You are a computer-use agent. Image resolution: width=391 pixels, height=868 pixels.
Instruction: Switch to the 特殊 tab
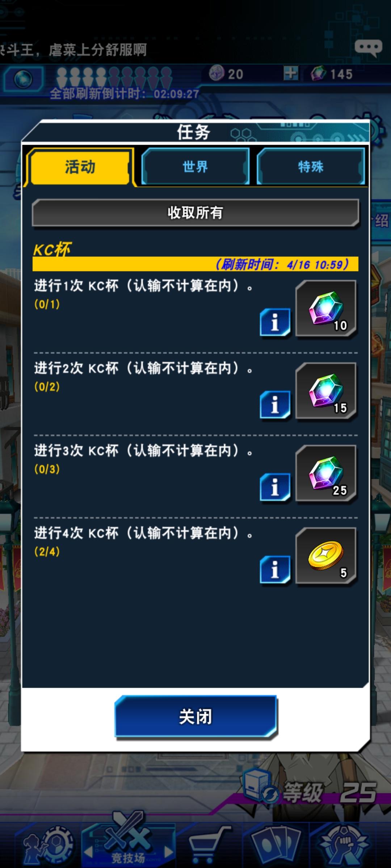(311, 167)
